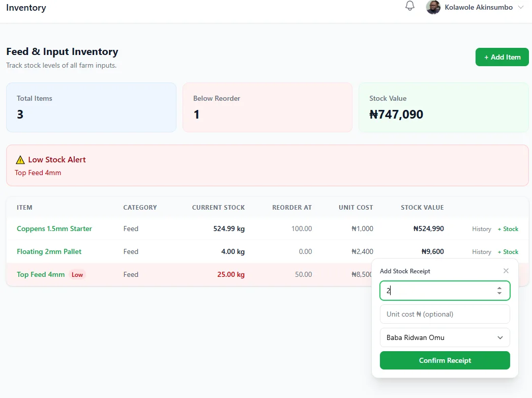The image size is (532, 398).
Task: Expand the user account chevron menu
Action: pyautogui.click(x=521, y=7)
